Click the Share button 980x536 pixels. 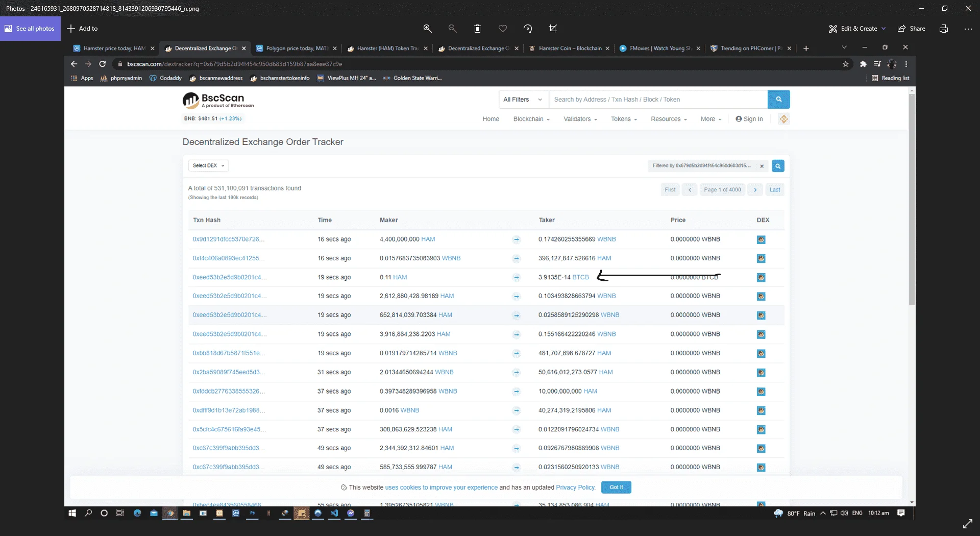pos(912,29)
